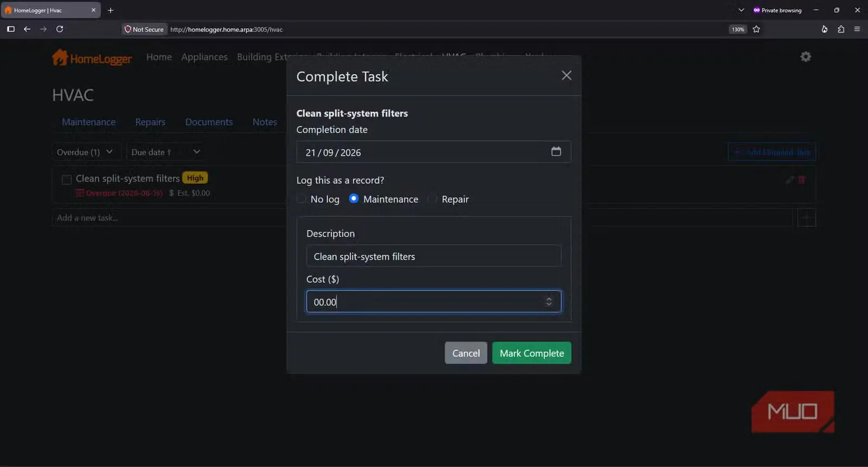Image resolution: width=868 pixels, height=467 pixels.
Task: Open the Home nav link
Action: (159, 57)
